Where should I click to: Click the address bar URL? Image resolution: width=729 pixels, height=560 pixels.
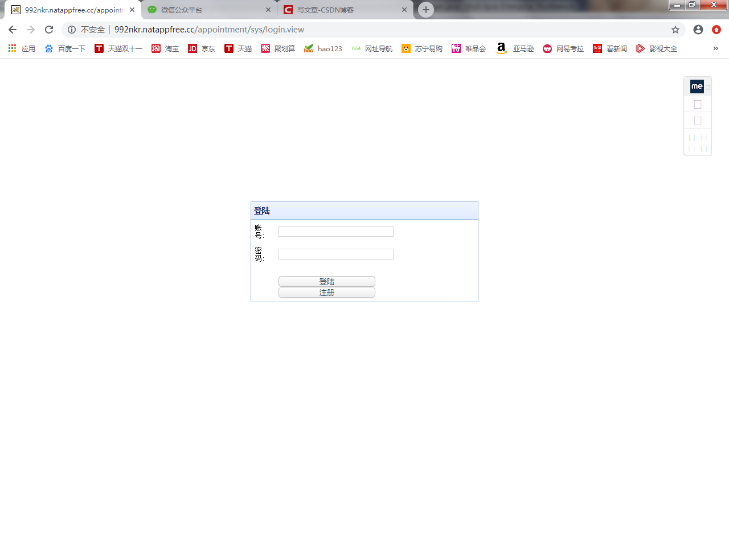[209, 30]
